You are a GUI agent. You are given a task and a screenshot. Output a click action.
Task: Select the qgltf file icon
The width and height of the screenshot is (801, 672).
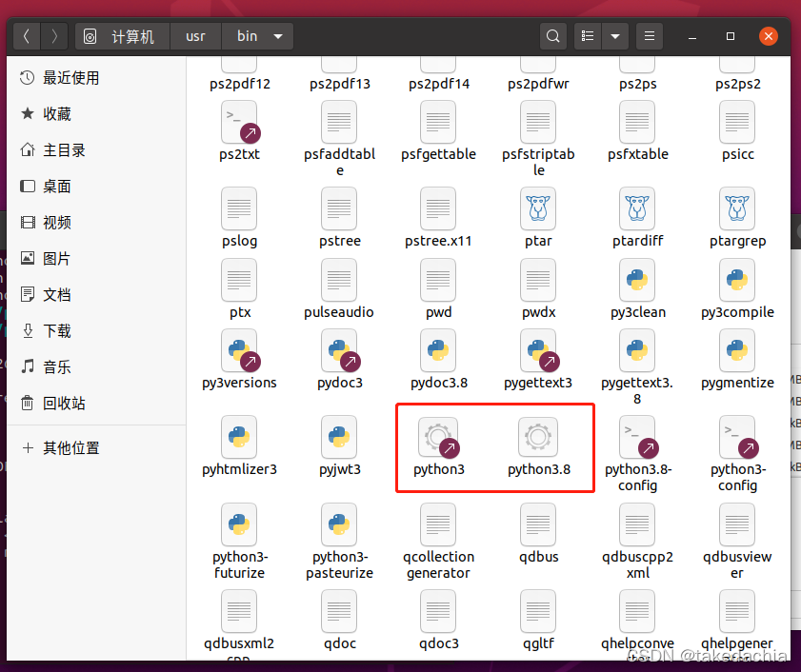tap(538, 611)
